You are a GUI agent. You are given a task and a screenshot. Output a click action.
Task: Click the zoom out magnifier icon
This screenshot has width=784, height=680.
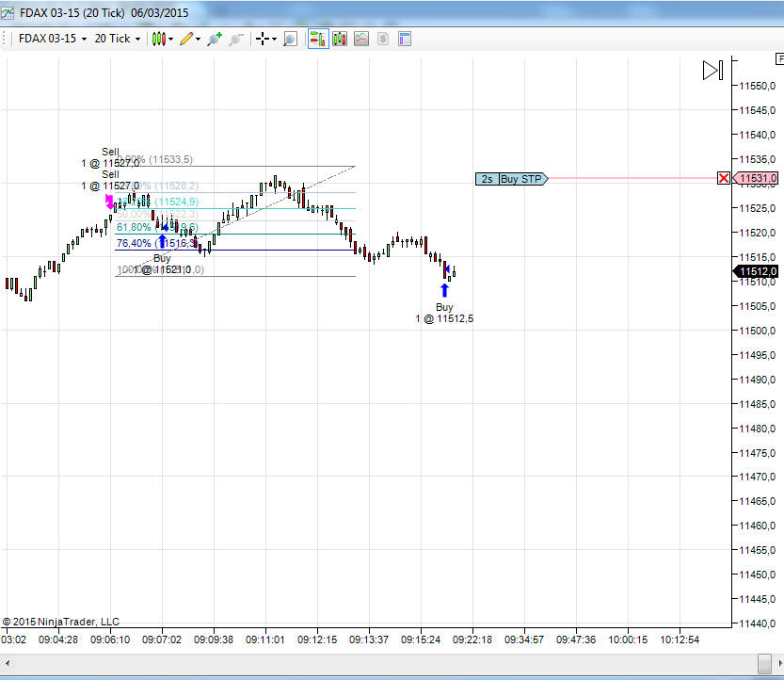tap(236, 39)
